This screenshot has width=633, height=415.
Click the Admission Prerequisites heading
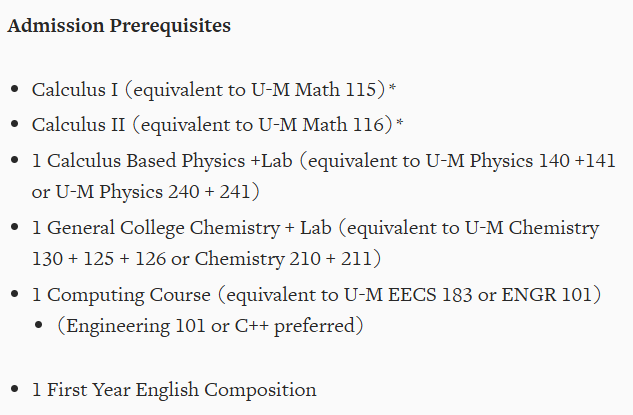pos(119,26)
